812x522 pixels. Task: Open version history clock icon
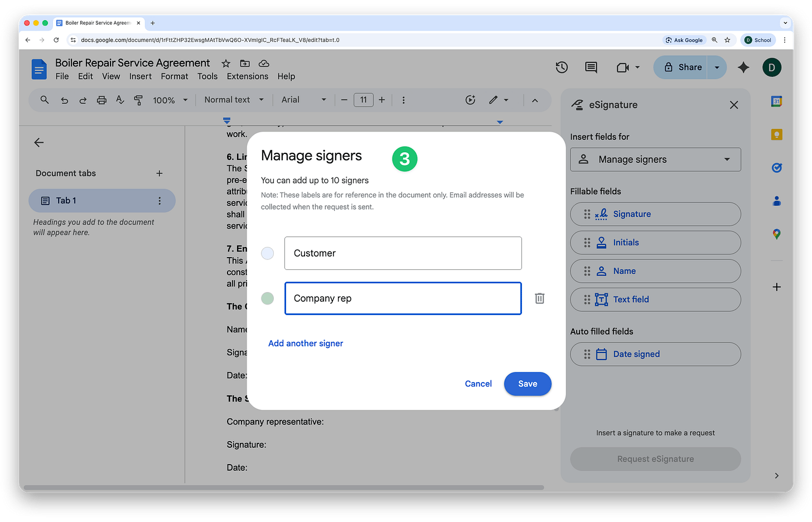562,67
